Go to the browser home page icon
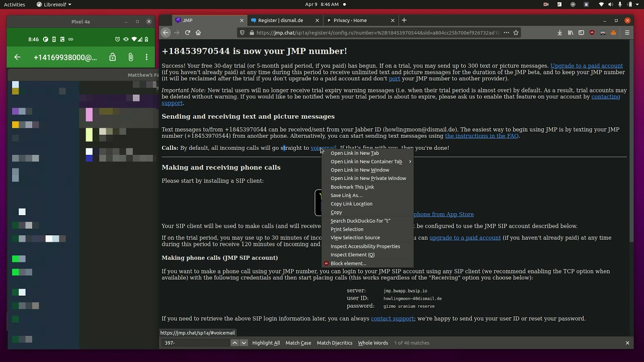Screen dimensions: 644x362 [198, 32]
